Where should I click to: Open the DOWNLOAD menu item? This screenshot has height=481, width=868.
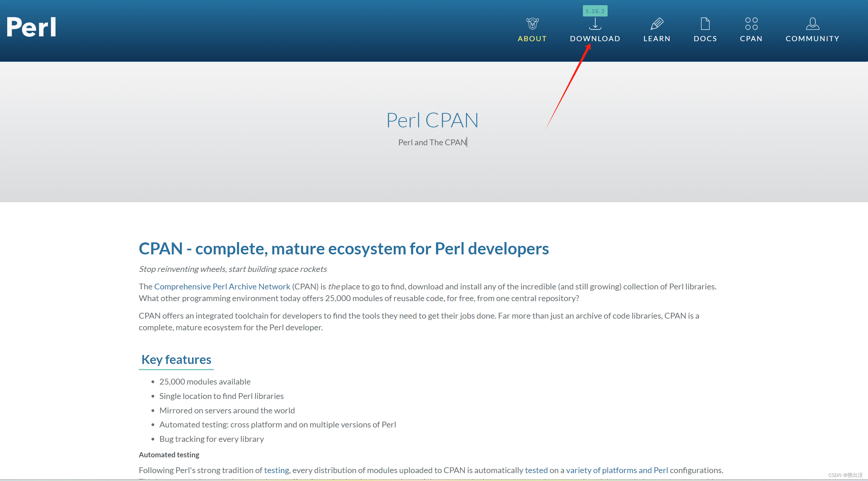[x=595, y=39]
